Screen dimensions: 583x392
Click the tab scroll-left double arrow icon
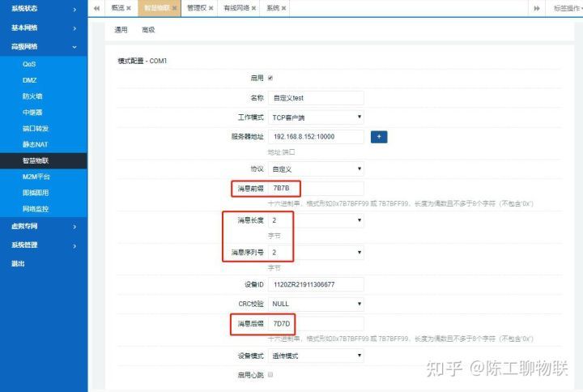(96, 8)
